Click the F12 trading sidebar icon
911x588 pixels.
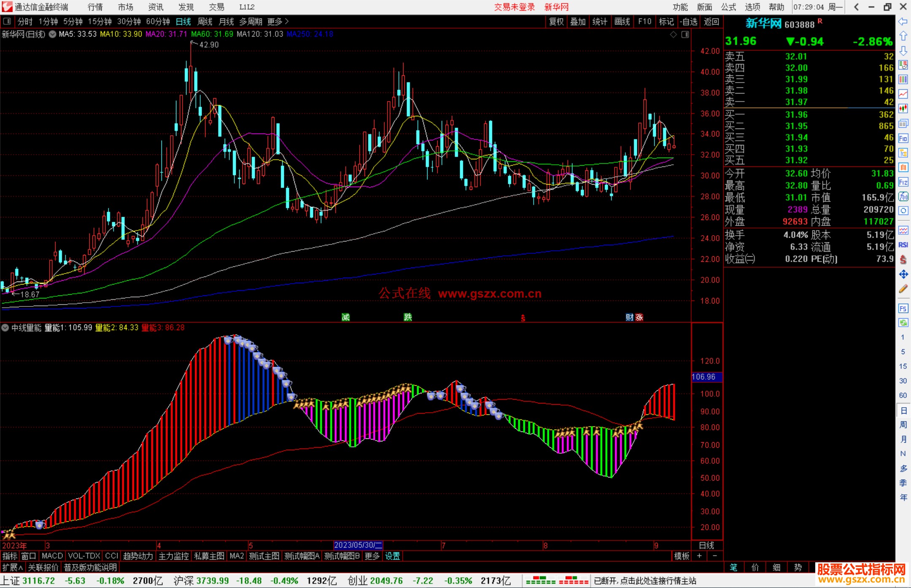pyautogui.click(x=903, y=182)
